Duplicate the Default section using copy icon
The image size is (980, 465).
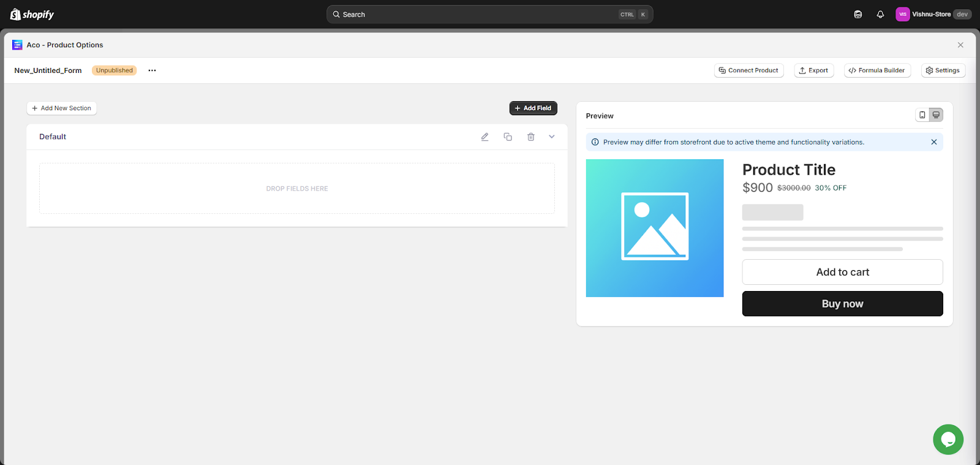508,137
